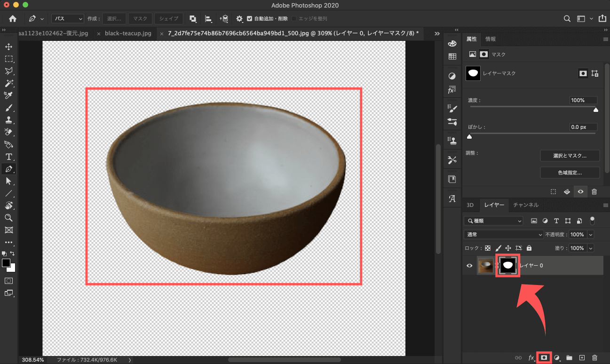Open the Brush Settings panel icon

452,109
